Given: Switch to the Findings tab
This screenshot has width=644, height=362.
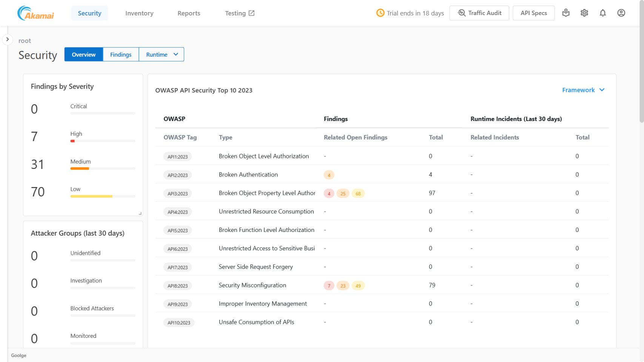Looking at the screenshot, I should (121, 55).
